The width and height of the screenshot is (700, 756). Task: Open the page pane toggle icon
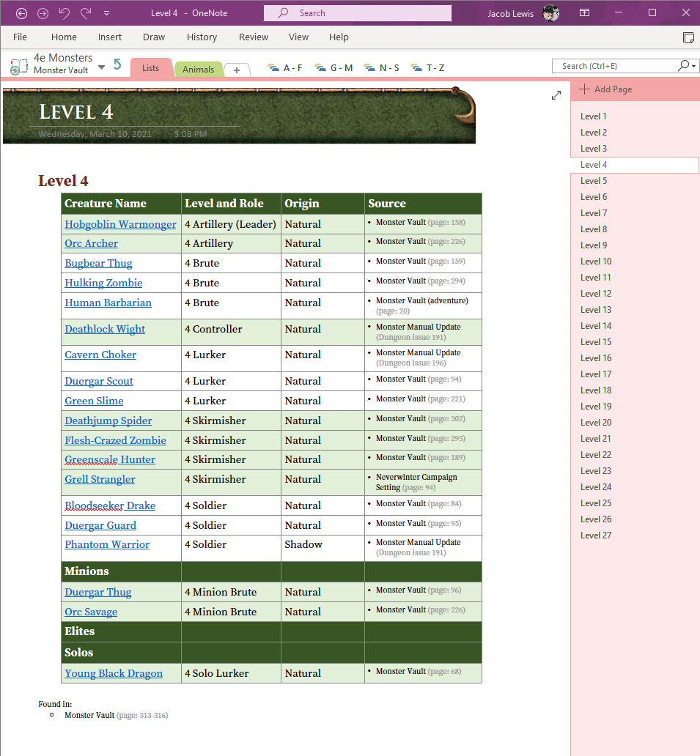tap(688, 37)
